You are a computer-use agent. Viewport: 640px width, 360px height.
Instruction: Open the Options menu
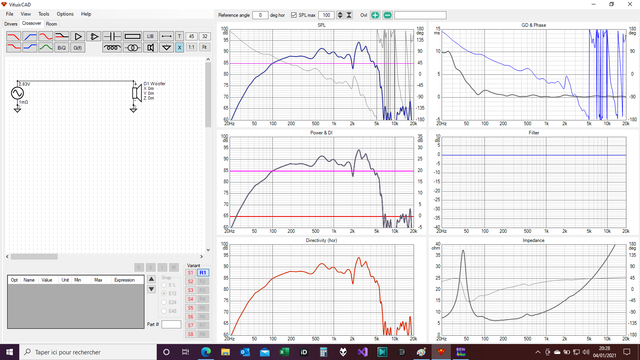point(65,14)
